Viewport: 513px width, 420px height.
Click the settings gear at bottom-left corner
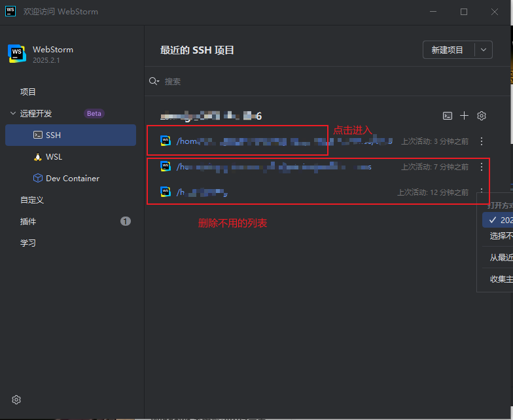[17, 400]
